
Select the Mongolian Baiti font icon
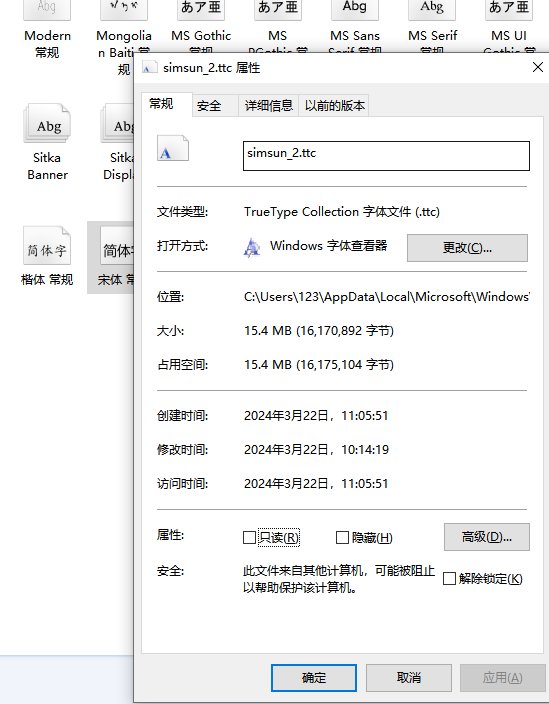click(124, 10)
